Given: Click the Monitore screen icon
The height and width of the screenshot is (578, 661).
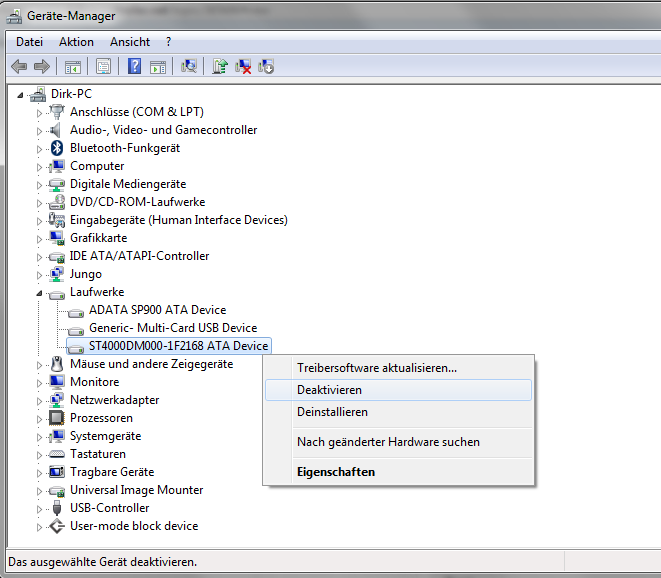Looking at the screenshot, I should (x=57, y=382).
